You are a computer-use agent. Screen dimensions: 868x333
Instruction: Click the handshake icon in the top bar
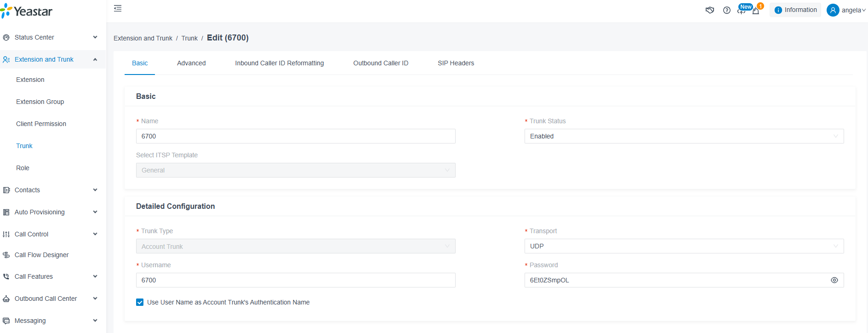pos(710,10)
